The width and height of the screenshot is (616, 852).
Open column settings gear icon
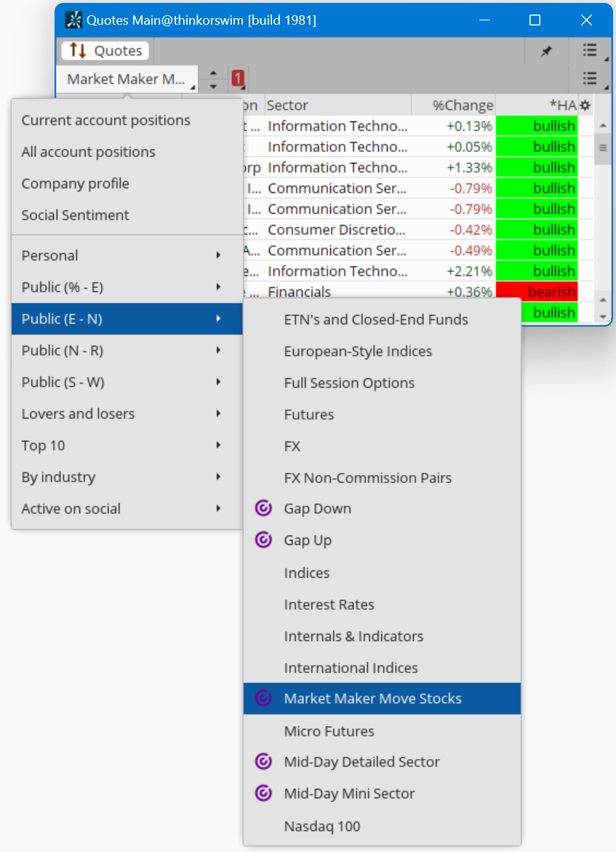point(585,105)
